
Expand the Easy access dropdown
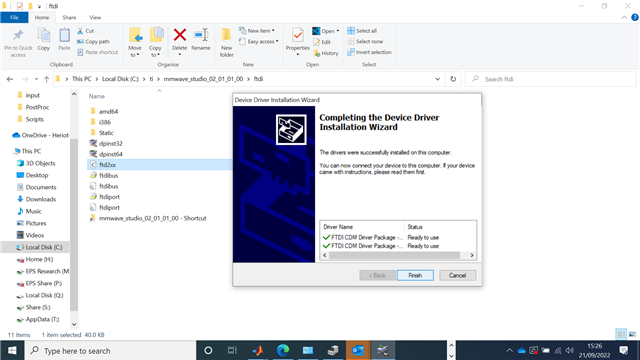pos(259,41)
